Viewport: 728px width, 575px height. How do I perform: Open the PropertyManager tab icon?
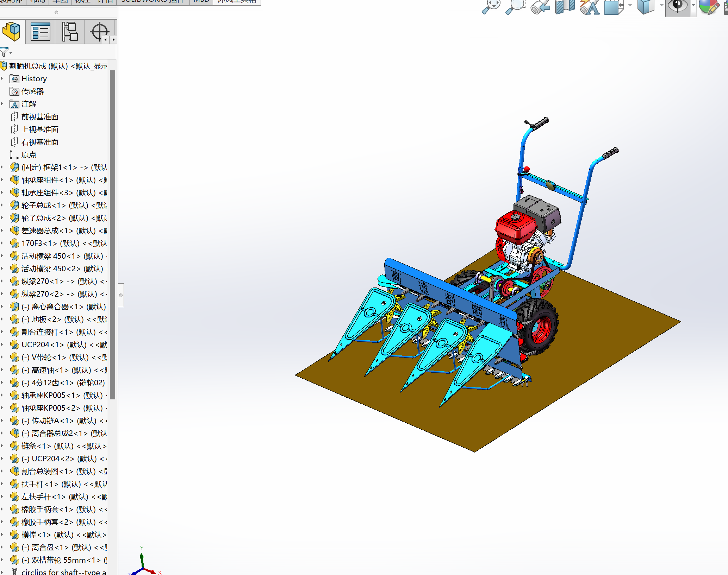tap(40, 32)
